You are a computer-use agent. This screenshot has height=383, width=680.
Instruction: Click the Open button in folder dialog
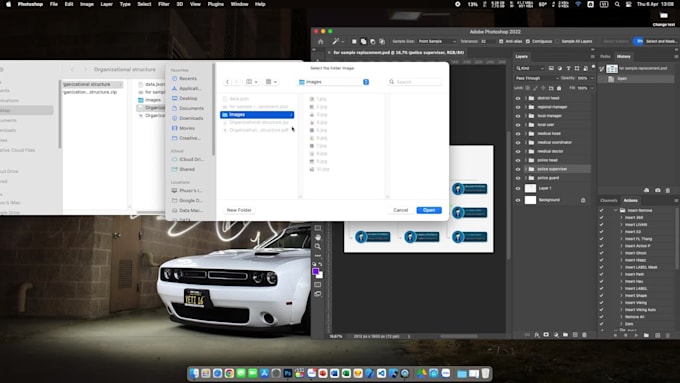(429, 210)
